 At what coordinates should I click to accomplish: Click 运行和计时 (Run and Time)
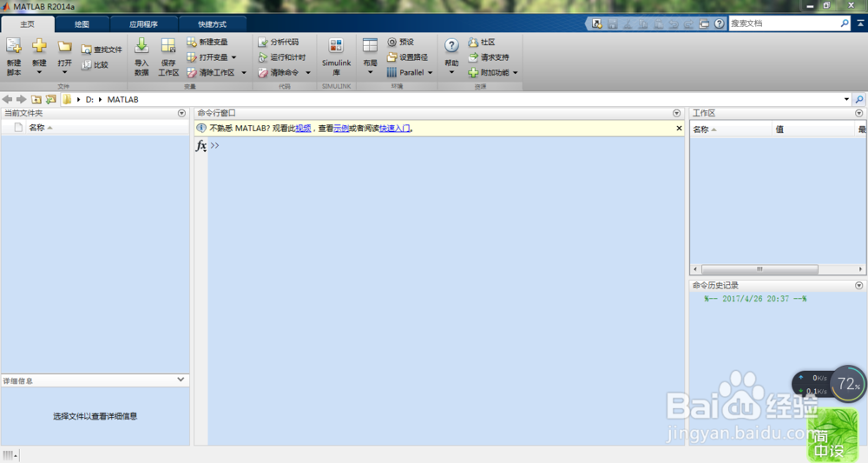[282, 57]
